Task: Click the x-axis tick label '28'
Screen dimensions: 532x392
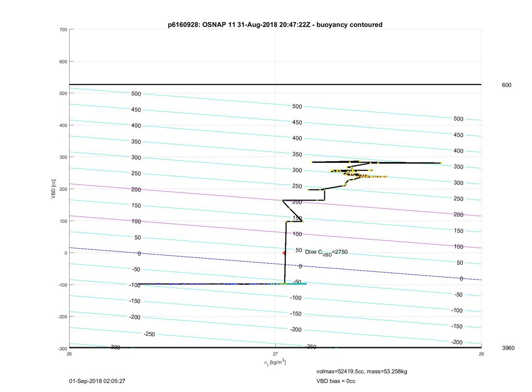Action: coord(481,353)
